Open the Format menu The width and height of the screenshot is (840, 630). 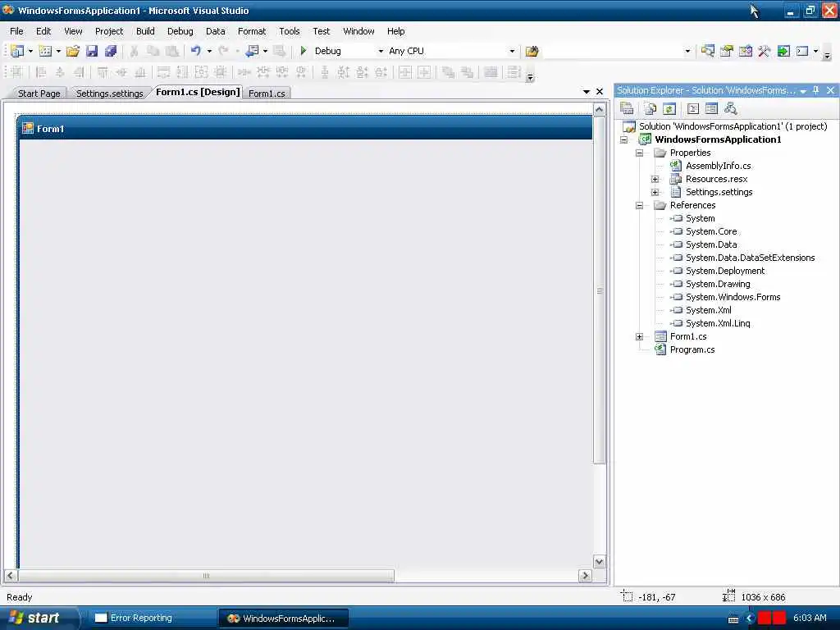[252, 31]
